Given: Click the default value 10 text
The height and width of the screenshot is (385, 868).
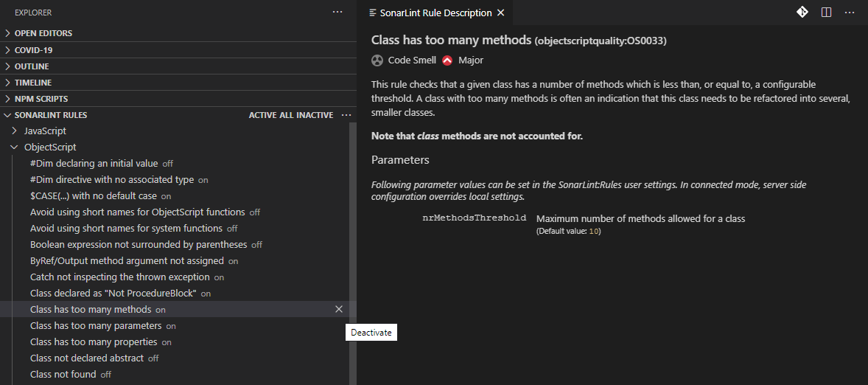Looking at the screenshot, I should point(593,232).
